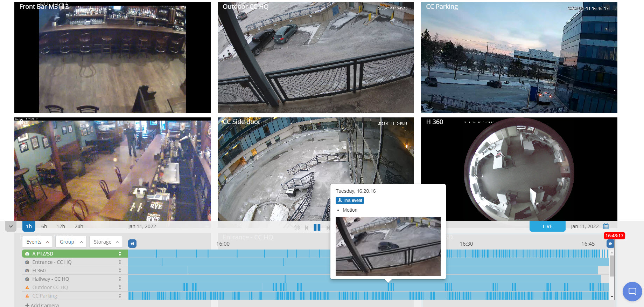Select the A PTZ/SD camera row
The width and height of the screenshot is (644, 307).
point(75,253)
